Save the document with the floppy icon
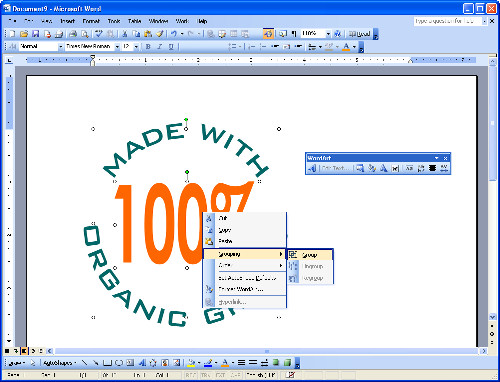The image size is (500, 382). [x=35, y=34]
